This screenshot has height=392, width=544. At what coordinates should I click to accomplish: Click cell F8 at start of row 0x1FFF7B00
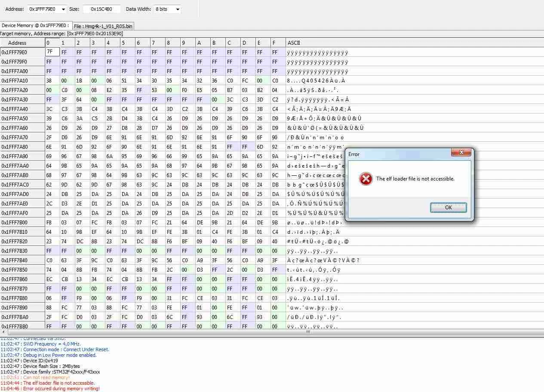tap(52, 222)
